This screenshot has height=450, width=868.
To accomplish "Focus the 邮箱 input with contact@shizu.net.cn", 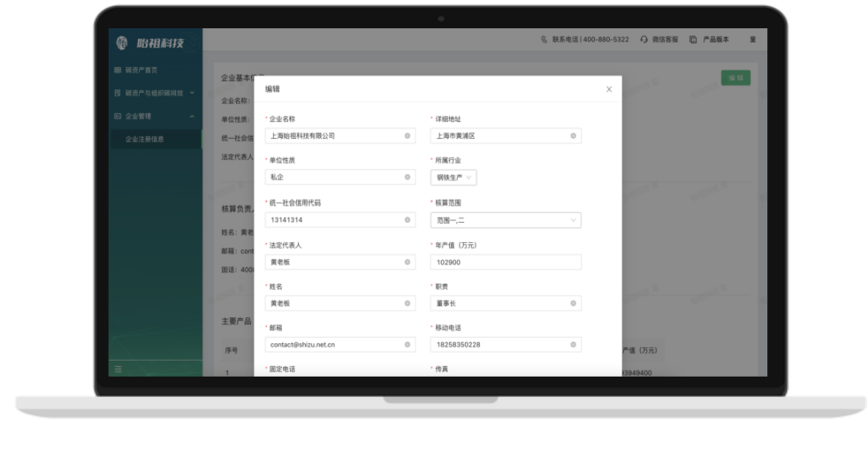I will (340, 344).
